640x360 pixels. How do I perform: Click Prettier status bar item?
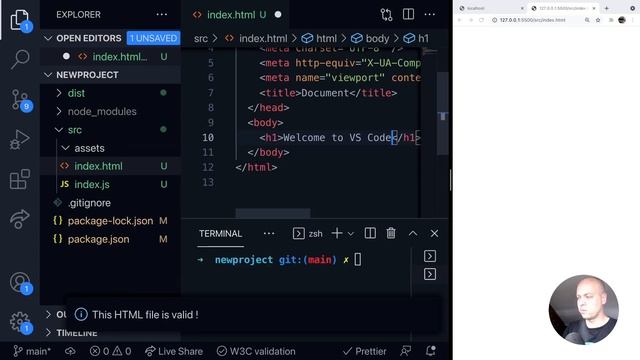pos(364,351)
